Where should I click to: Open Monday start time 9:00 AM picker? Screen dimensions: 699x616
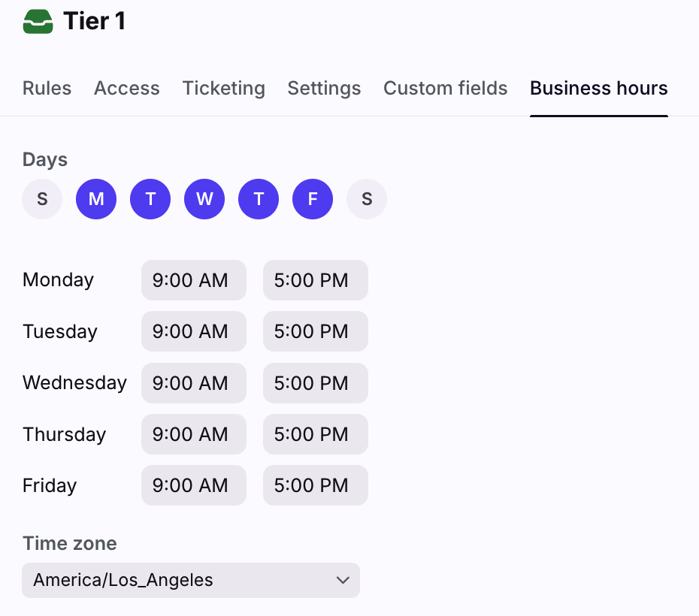click(x=194, y=280)
